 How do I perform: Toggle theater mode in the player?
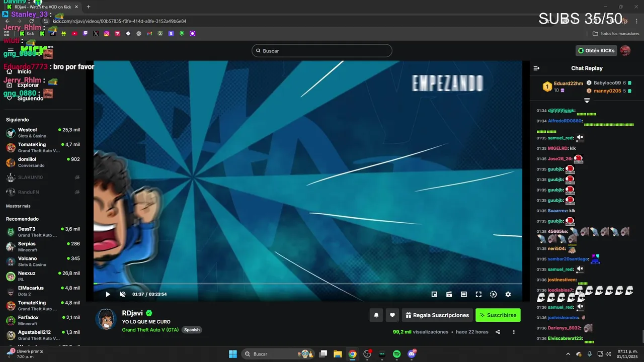click(x=464, y=295)
